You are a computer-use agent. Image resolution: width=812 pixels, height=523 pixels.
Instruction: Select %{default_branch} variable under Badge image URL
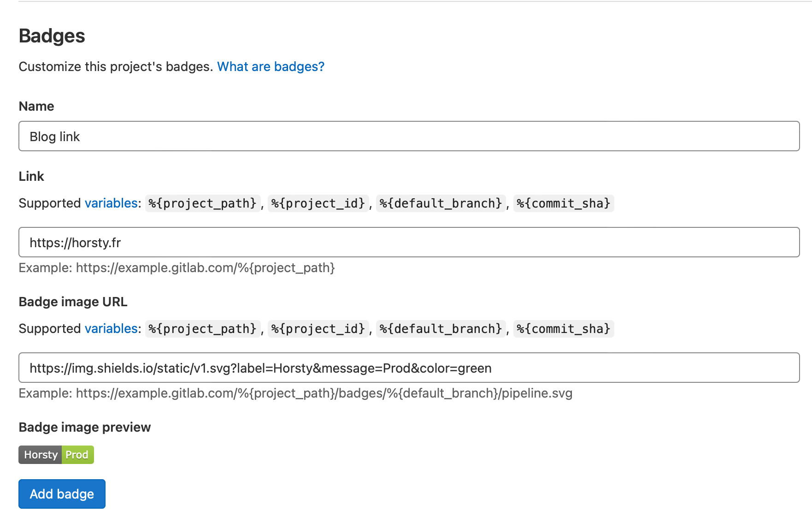coord(441,329)
